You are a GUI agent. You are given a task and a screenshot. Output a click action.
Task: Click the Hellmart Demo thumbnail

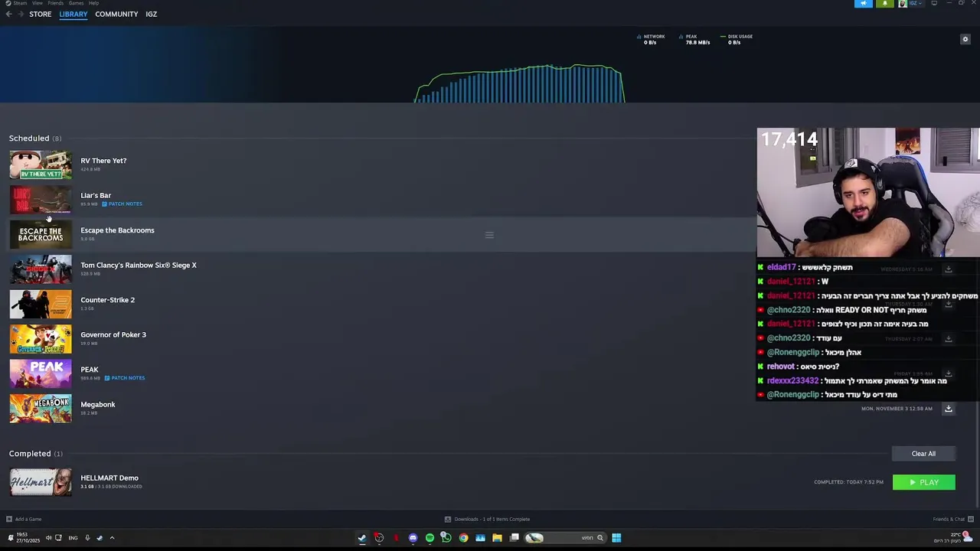coord(41,482)
